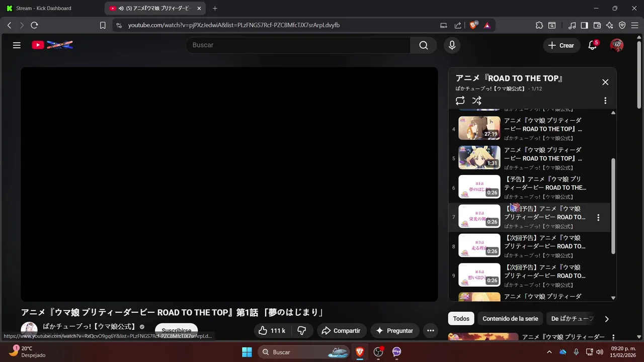Click the install app icon in address bar
Image resolution: width=644 pixels, height=362 pixels.
coord(444,25)
